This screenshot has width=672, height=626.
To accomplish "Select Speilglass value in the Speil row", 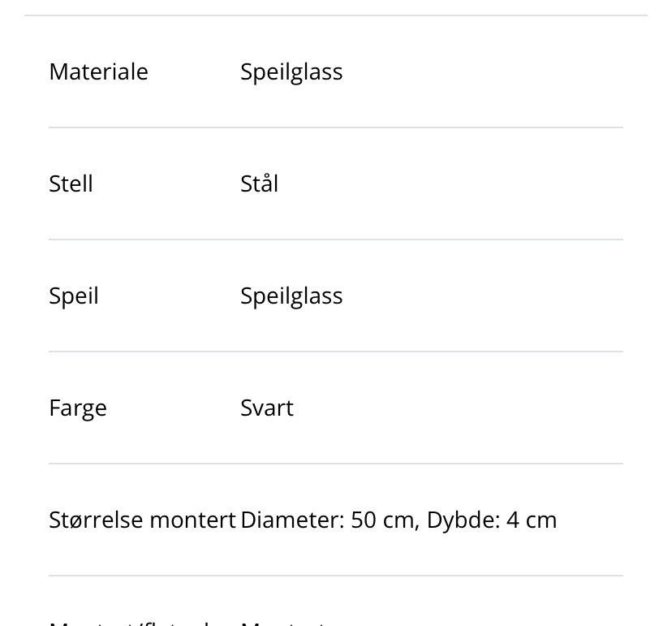I will 291,296.
